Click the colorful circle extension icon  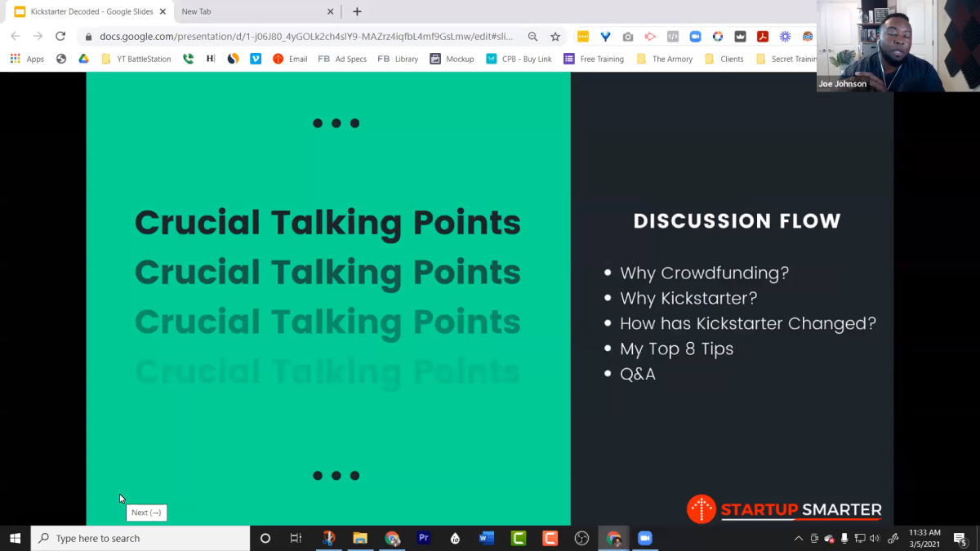click(718, 36)
